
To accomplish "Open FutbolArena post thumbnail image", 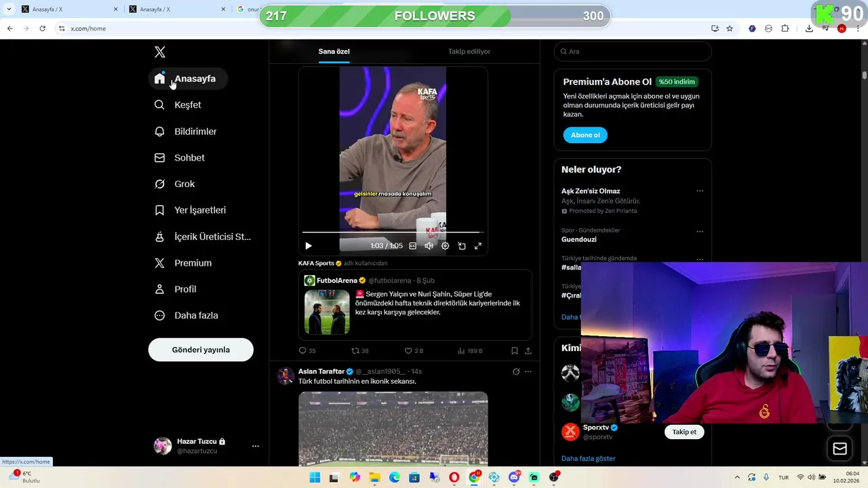I will click(x=327, y=312).
